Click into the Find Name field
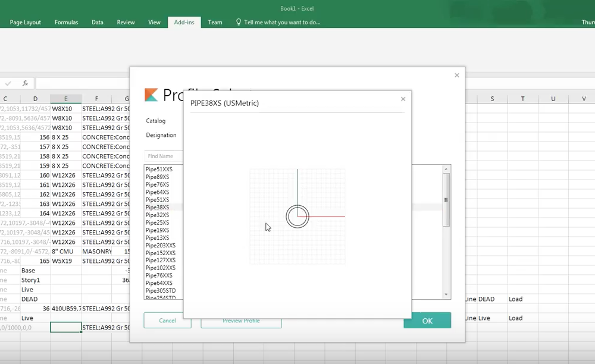 click(x=164, y=156)
